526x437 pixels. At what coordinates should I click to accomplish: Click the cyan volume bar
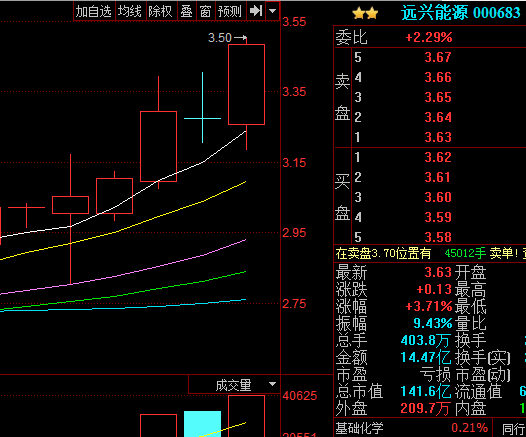(x=202, y=424)
